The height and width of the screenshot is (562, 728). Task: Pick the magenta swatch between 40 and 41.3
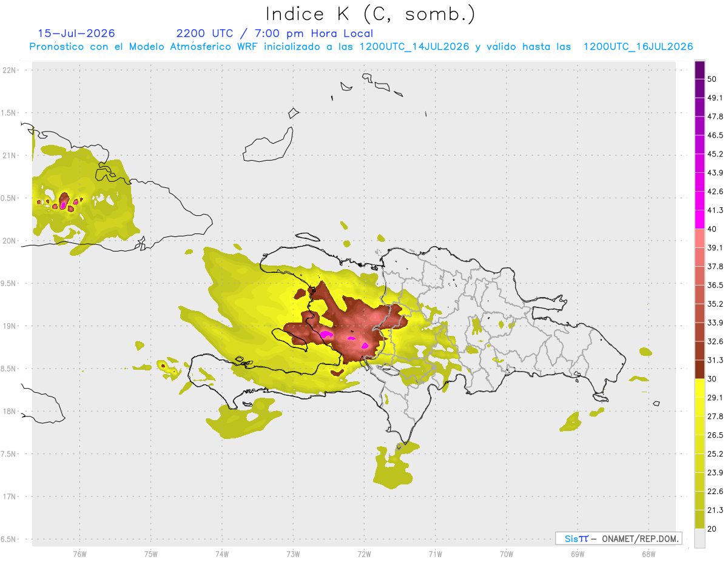pos(700,219)
